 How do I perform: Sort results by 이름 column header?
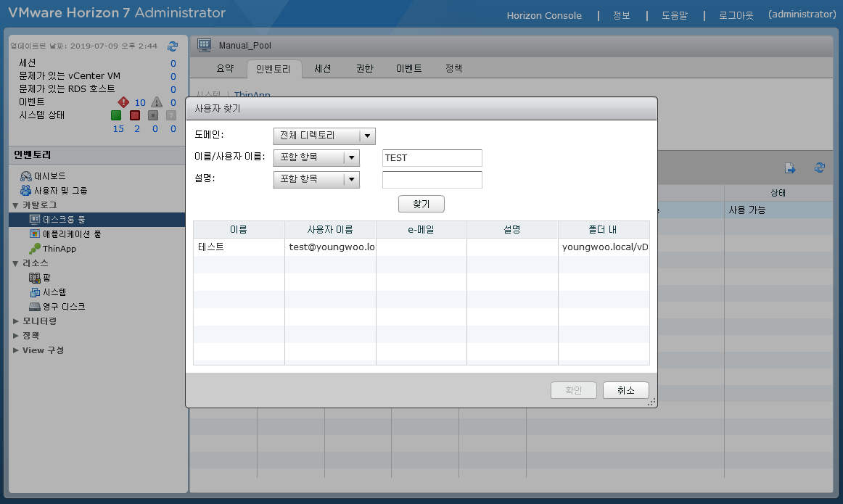(x=239, y=229)
